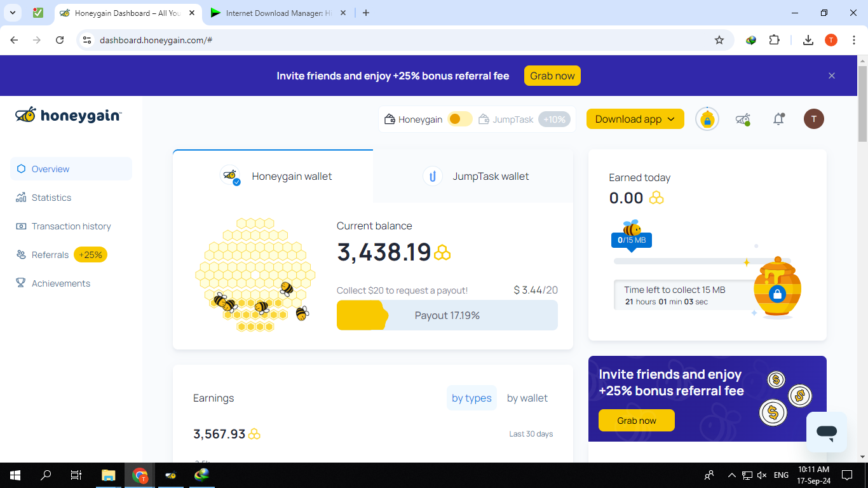Click the $ 3.44/20 payout amount
The height and width of the screenshot is (488, 868).
click(536, 290)
